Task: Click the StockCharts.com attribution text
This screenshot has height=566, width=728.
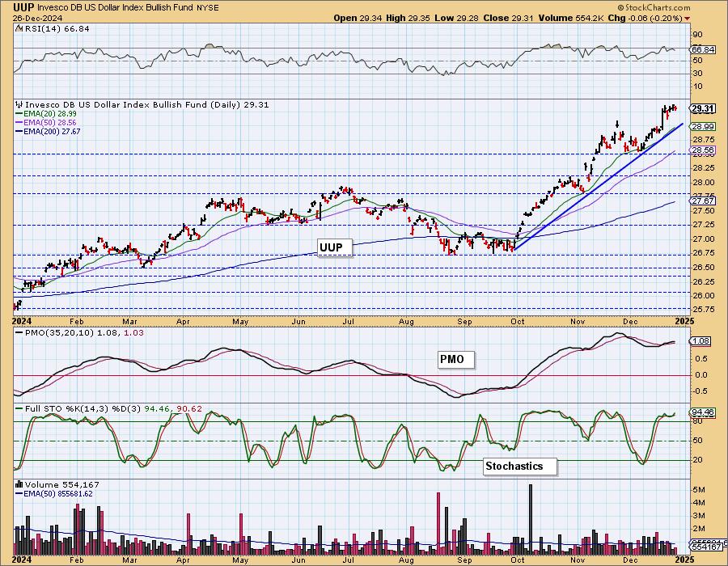Action: pos(654,7)
